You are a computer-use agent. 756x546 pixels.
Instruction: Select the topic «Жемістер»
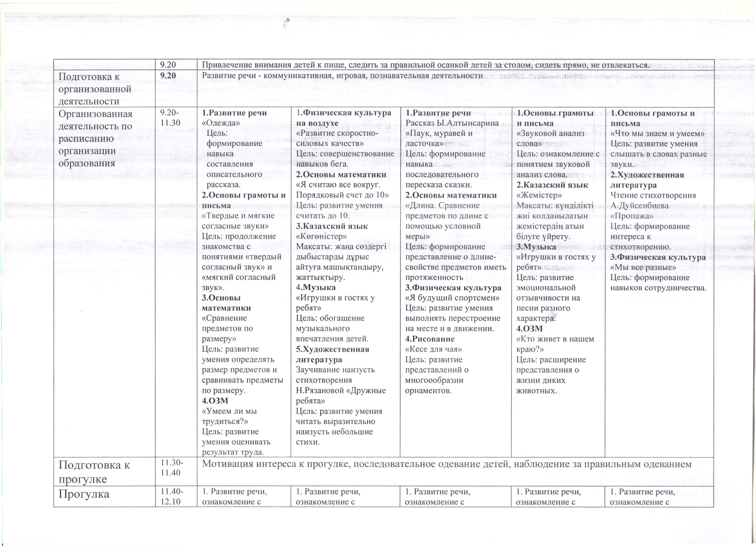coord(539,195)
